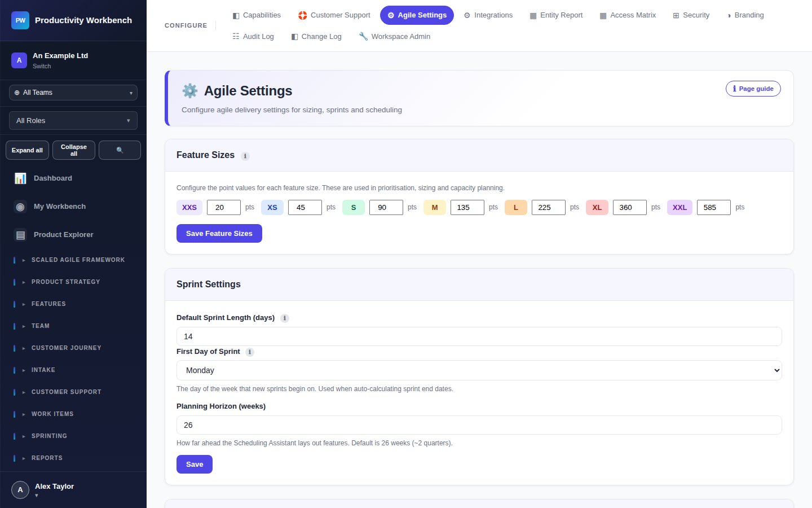812x508 pixels.
Task: Click the Feature Sizes info icon
Action: pos(245,156)
